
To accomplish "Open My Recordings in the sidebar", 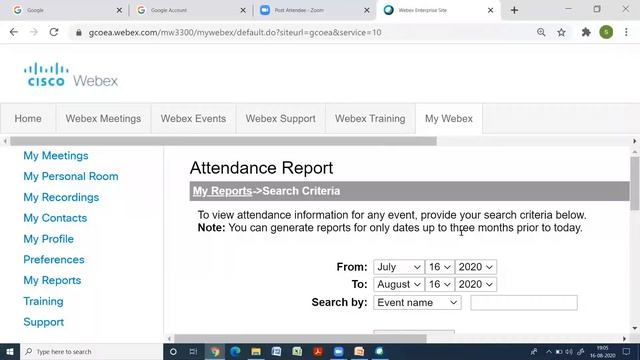I will (61, 197).
